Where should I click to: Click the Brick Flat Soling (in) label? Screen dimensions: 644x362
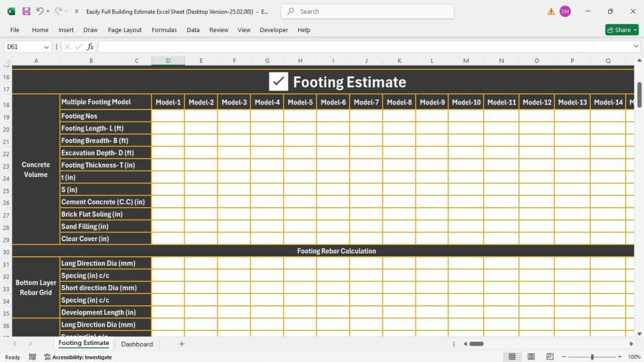[106, 214]
